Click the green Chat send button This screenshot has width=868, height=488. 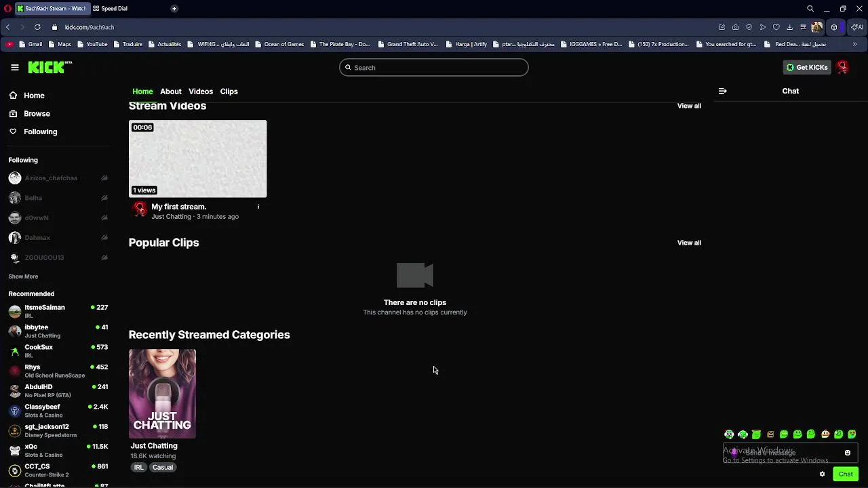coord(846,474)
